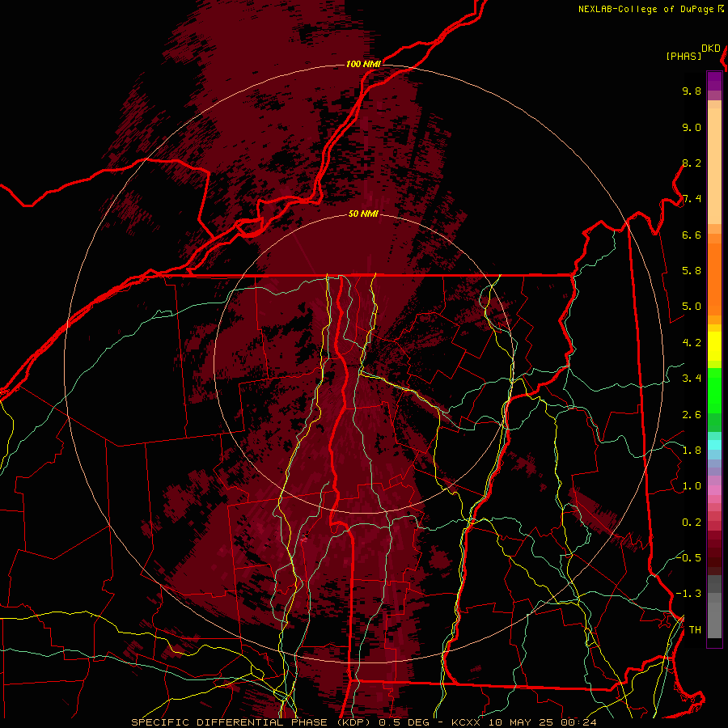This screenshot has height=728, width=728.
Task: Click the cyan segment of the color bar
Action: pyautogui.click(x=714, y=445)
